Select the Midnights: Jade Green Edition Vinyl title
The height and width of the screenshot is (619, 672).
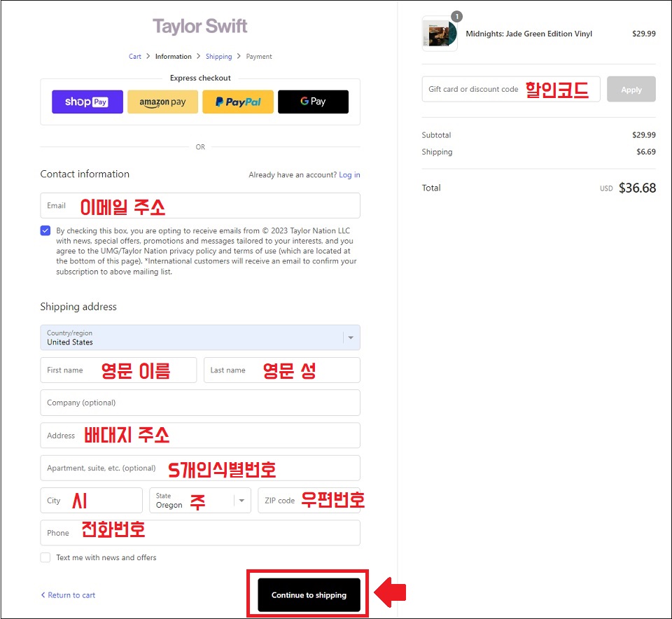point(529,34)
